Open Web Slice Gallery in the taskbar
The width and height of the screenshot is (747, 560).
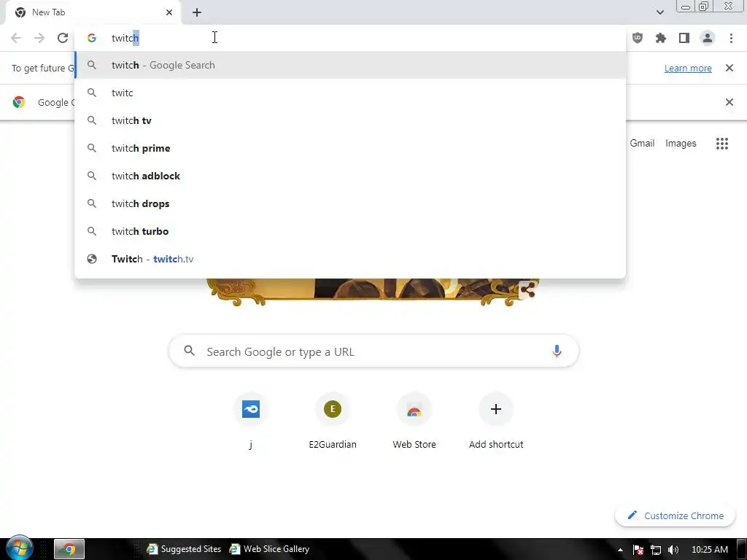click(270, 549)
